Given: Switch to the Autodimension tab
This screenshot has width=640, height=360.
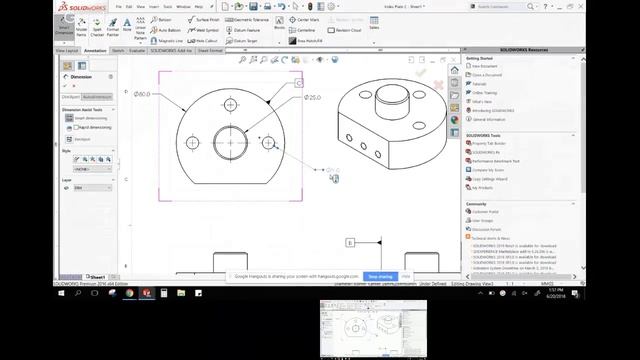Looking at the screenshot, I should click(97, 97).
